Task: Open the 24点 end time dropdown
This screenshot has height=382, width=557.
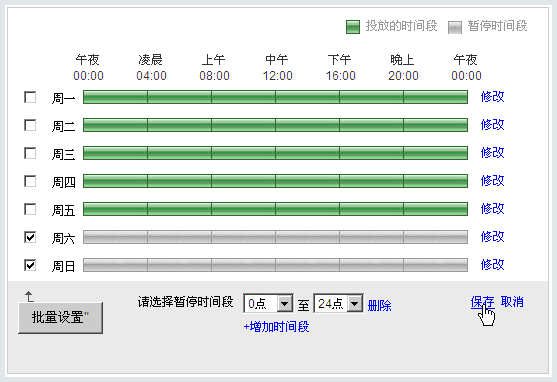Action: (338, 303)
